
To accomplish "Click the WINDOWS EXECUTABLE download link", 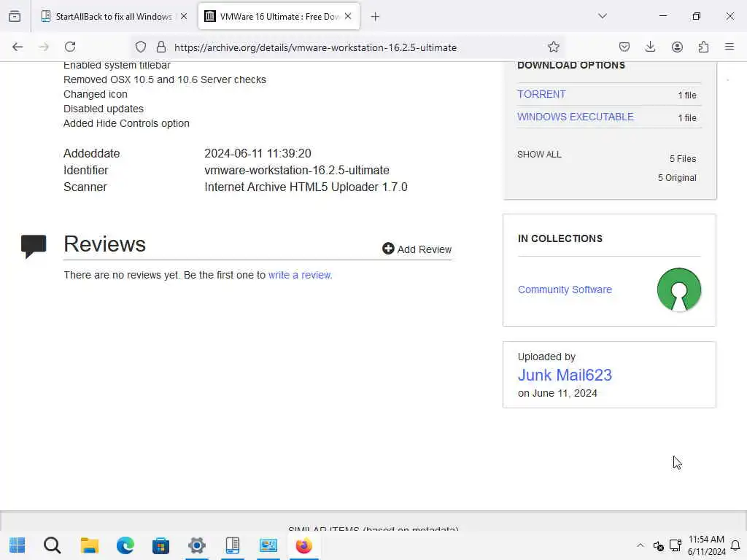I will (x=576, y=117).
